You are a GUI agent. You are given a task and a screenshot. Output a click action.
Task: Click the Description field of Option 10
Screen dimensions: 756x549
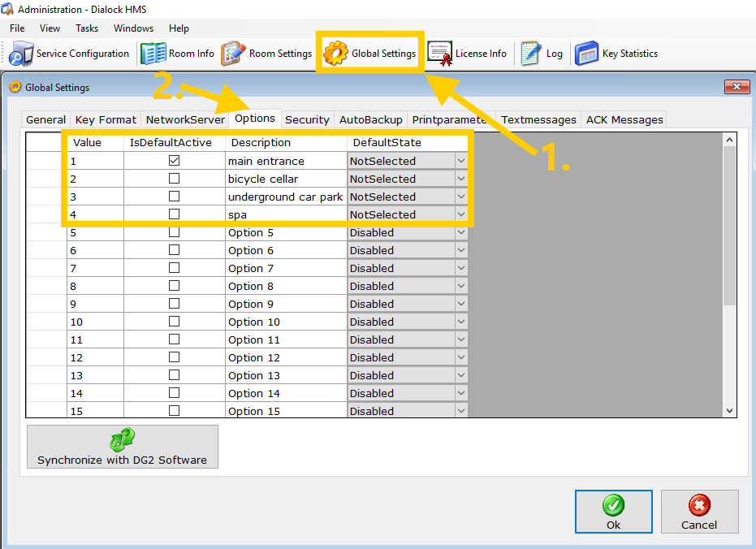pos(286,322)
